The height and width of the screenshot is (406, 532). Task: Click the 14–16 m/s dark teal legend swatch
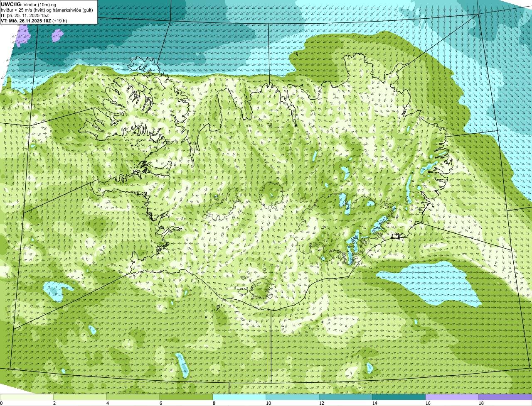click(399, 397)
